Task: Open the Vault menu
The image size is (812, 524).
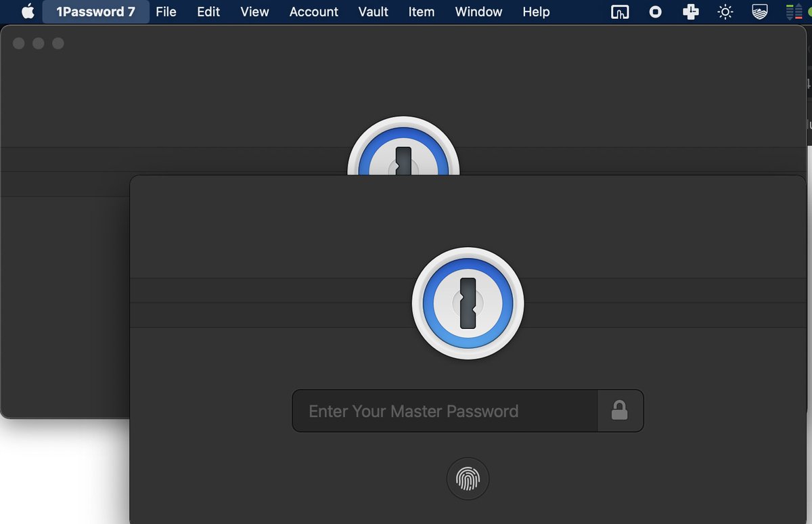Action: click(x=374, y=12)
